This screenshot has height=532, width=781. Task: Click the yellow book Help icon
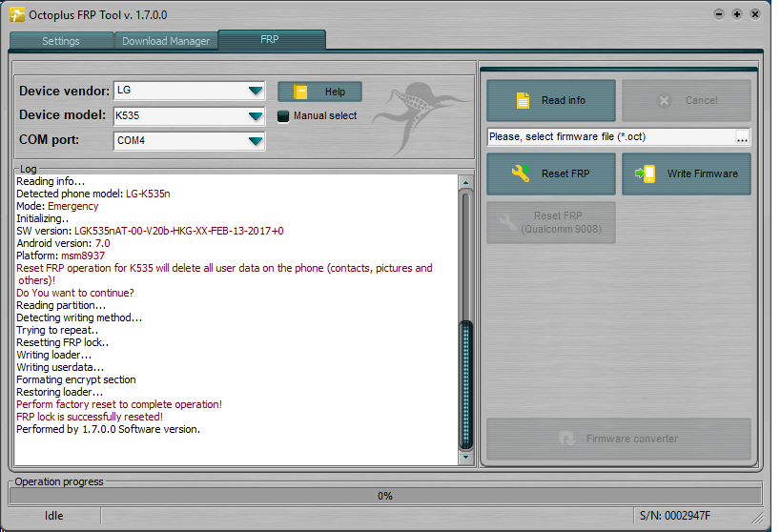click(x=300, y=92)
